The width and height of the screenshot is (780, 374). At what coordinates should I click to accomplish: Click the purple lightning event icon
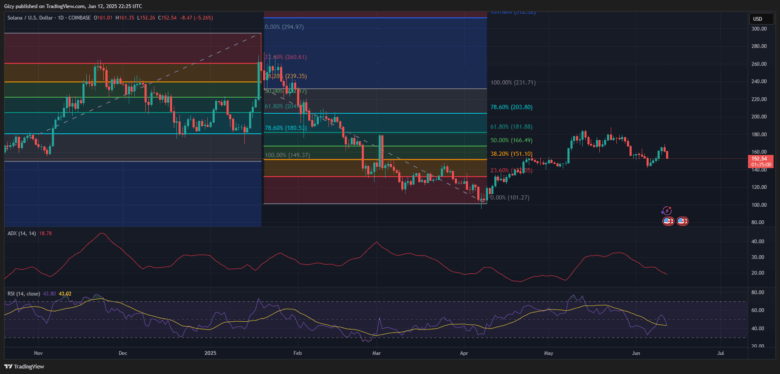[x=668, y=211]
